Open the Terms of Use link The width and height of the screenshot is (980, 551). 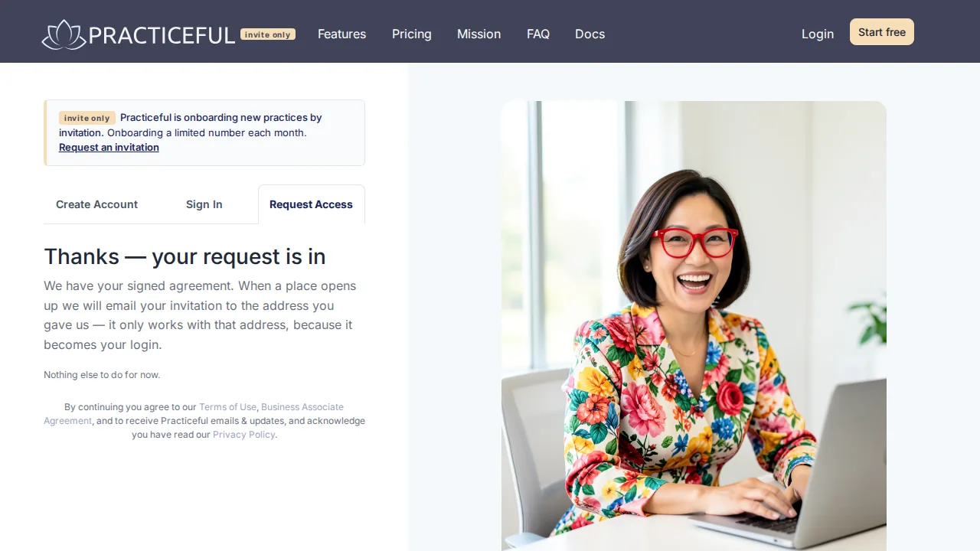point(227,407)
